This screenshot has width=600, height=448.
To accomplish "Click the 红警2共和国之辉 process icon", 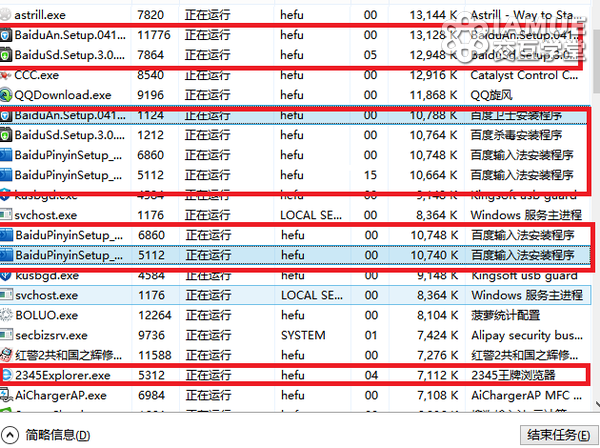I will click(x=6, y=355).
